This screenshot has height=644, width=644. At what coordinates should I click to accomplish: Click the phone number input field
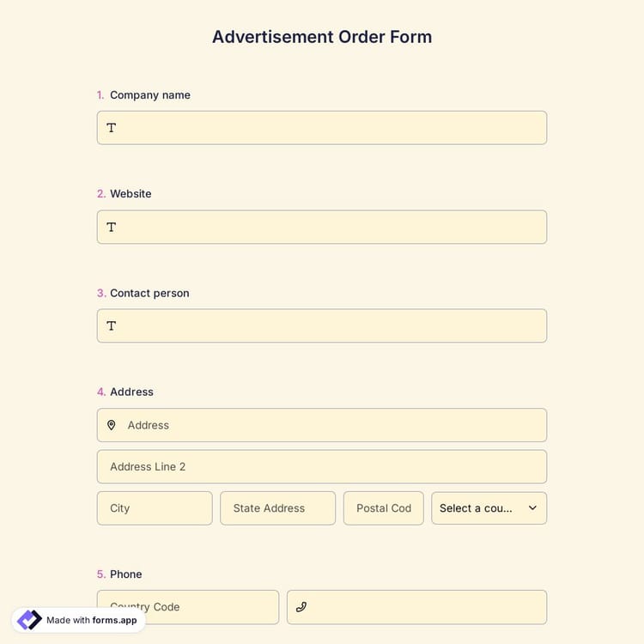click(425, 607)
